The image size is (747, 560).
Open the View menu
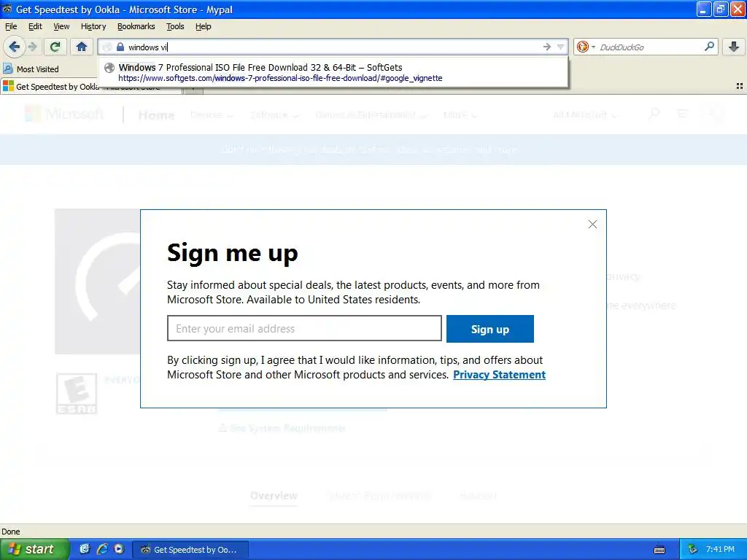(61, 26)
